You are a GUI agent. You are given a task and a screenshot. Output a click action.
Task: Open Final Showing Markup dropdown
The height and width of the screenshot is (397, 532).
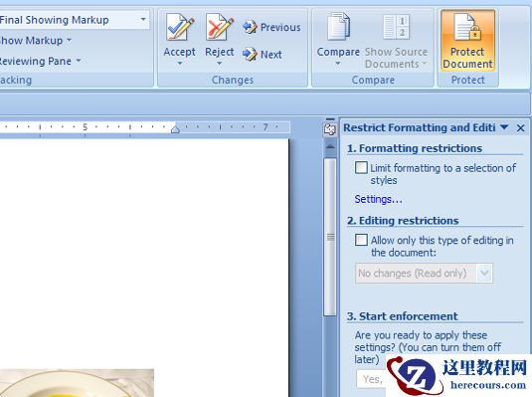[143, 20]
